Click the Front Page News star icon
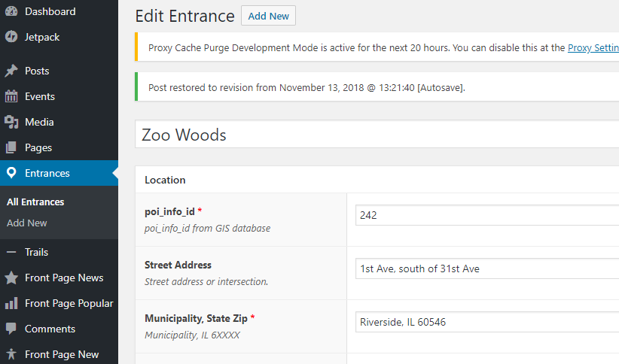 point(11,278)
